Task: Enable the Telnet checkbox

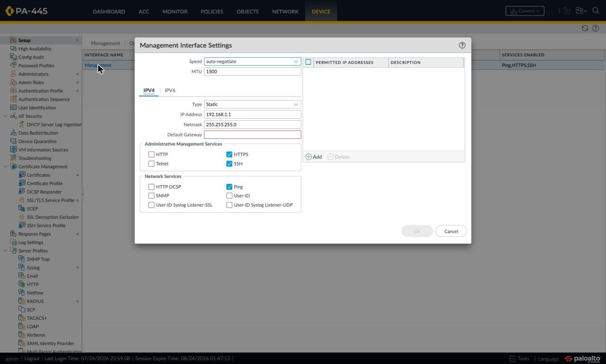Action: click(151, 164)
